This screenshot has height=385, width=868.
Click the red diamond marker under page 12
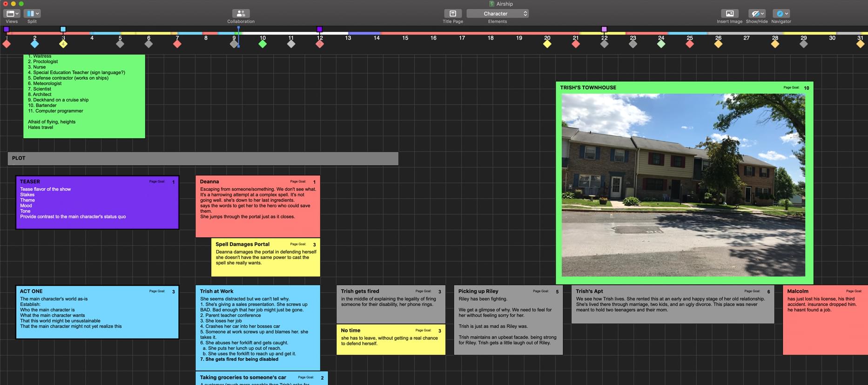(x=320, y=44)
